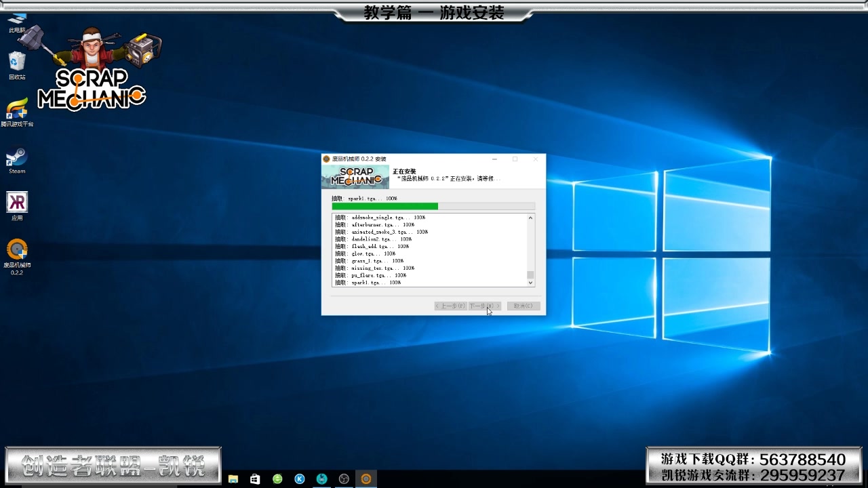Select the addsmoke_single.tga log line
Screen dimensions: 868x488
point(380,218)
